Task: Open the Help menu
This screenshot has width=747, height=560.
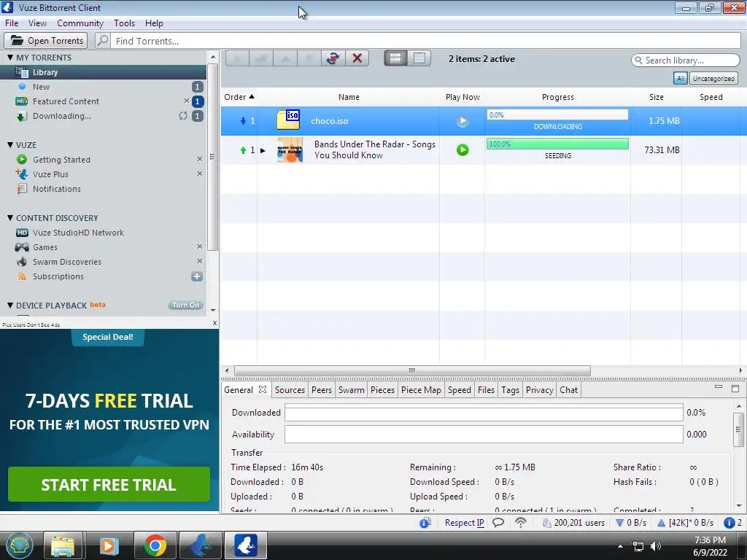Action: pyautogui.click(x=154, y=23)
